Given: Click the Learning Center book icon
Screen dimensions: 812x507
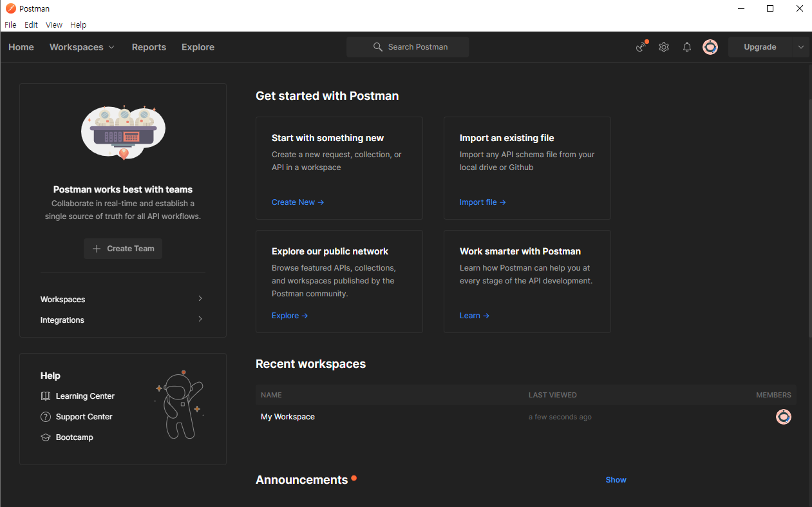Looking at the screenshot, I should click(x=46, y=396).
